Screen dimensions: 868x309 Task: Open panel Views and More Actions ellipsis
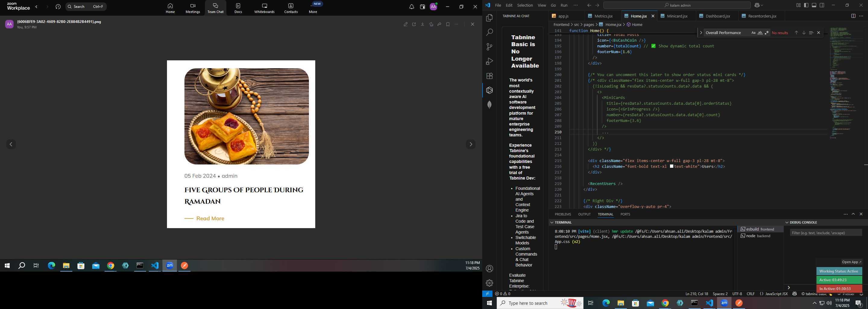845,214
